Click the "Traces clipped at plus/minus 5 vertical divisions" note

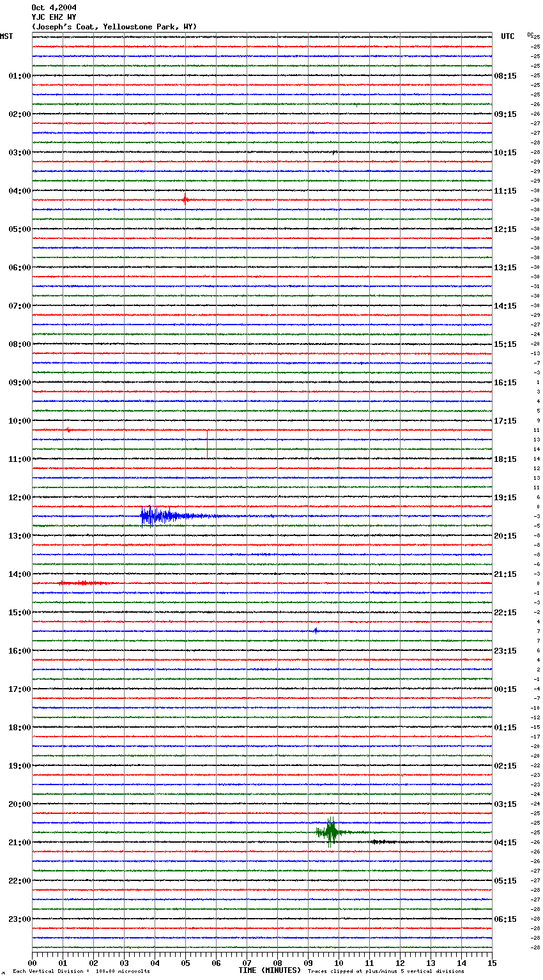[386, 971]
